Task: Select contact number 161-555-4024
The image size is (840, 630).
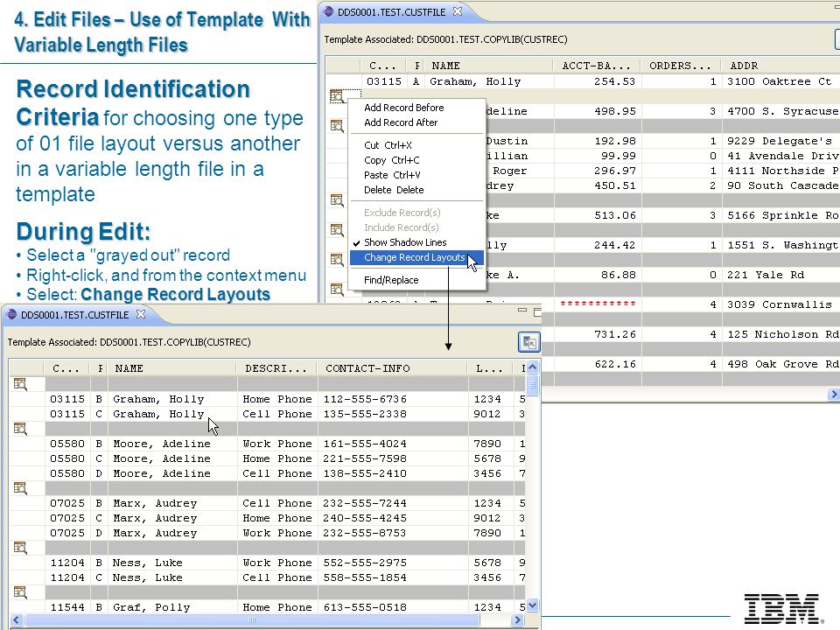Action: (393, 444)
